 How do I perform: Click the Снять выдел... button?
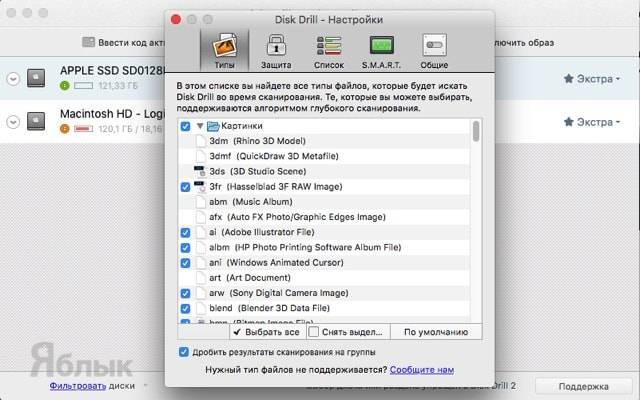click(x=348, y=332)
